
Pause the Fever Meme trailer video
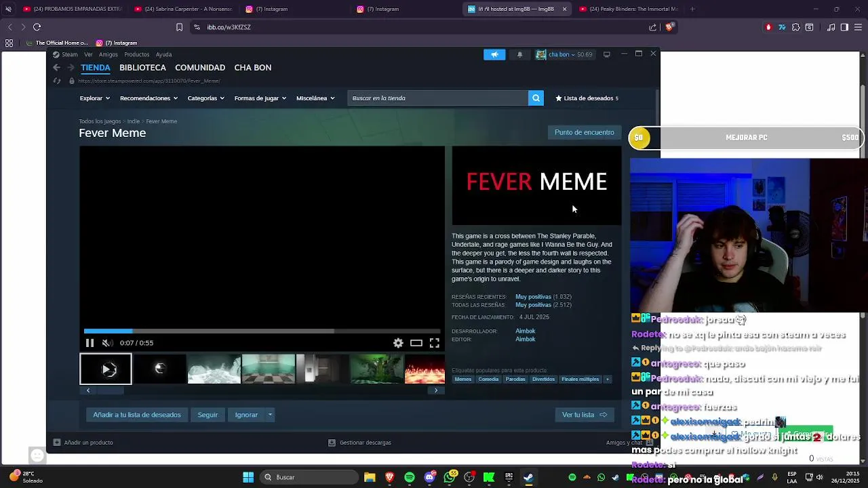(90, 343)
